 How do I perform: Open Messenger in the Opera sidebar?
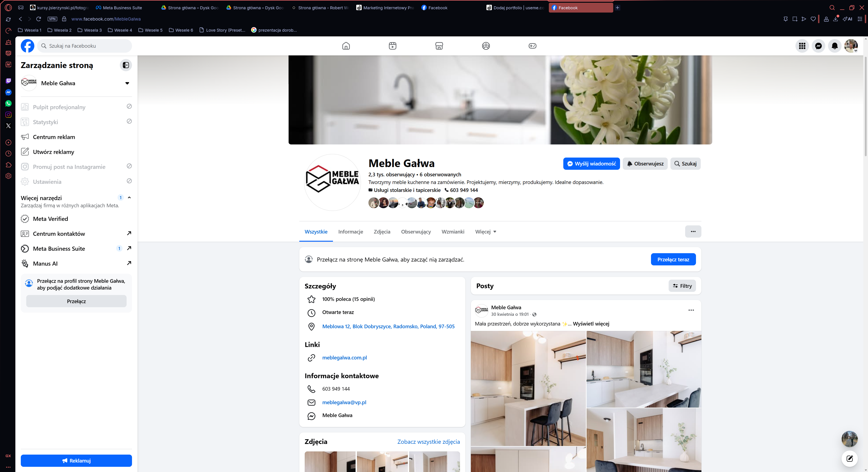point(8,92)
